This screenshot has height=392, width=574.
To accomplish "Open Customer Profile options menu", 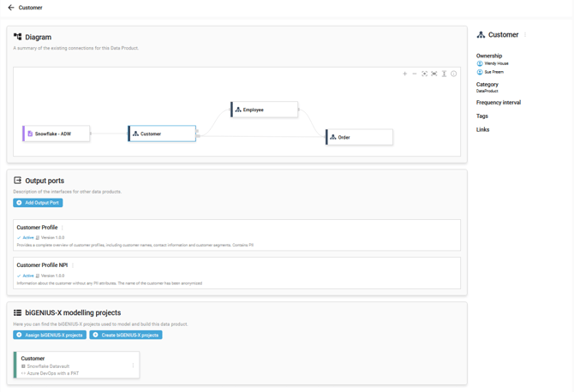I will tap(63, 228).
